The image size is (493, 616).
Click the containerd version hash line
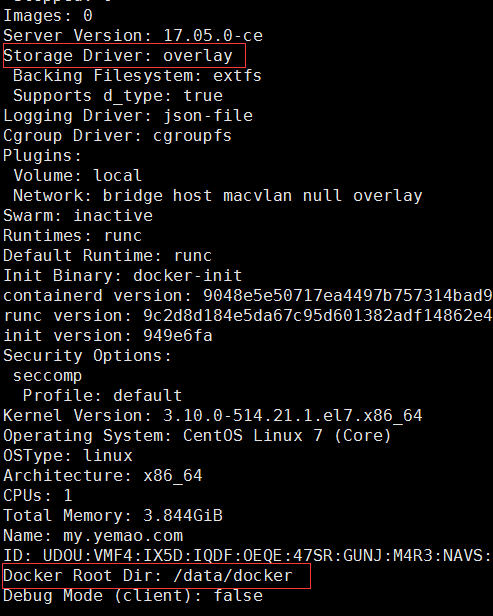(x=247, y=296)
